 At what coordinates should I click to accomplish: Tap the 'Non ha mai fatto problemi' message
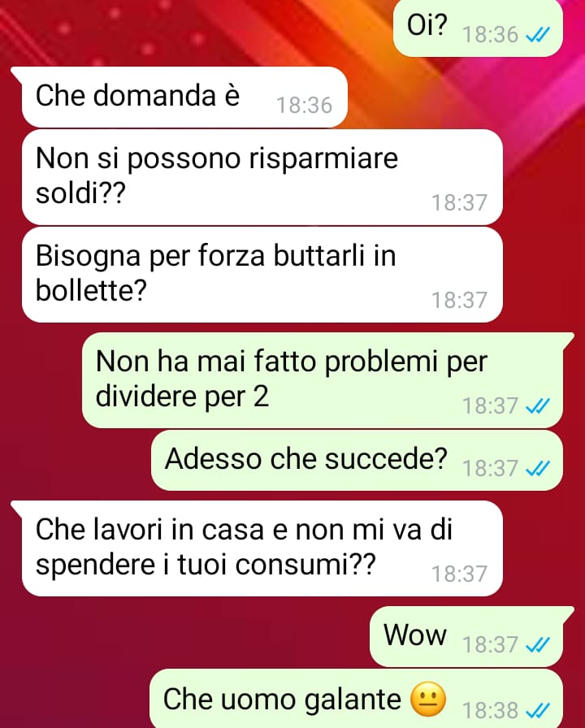pyautogui.click(x=323, y=380)
